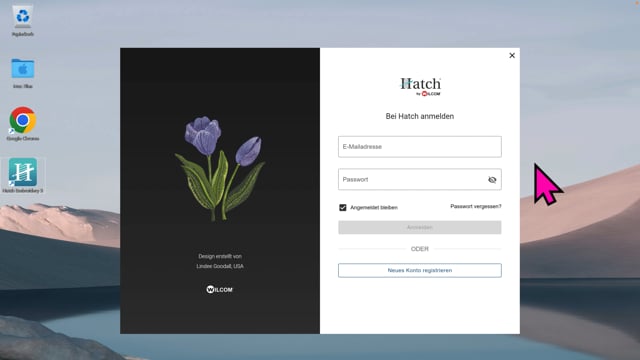Image resolution: width=640 pixels, height=360 pixels.
Task: Click the Hatch by Wilcom logo
Action: [x=420, y=87]
